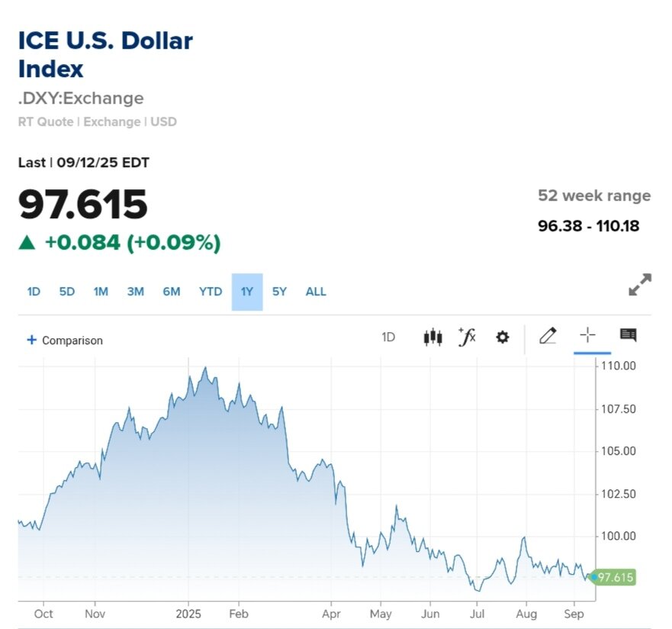Open the 1D interval dropdown
Viewport: 672px width, 629px height.
tap(388, 337)
